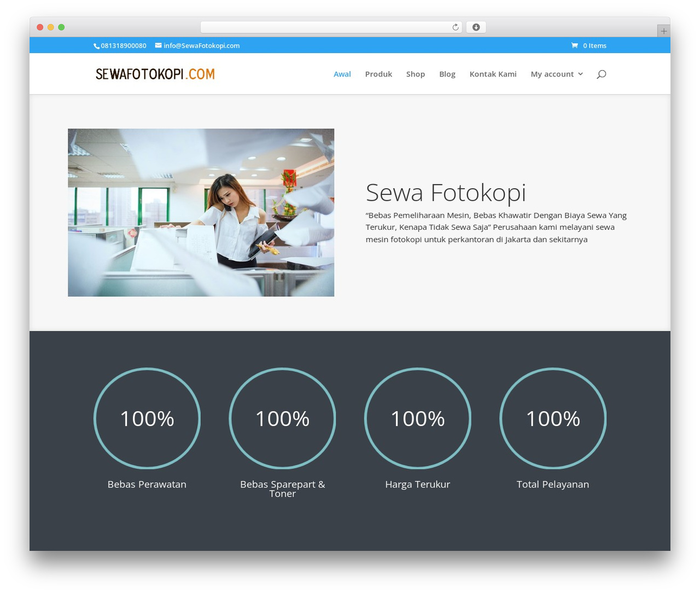Click the Harga Terukur label
700x593 pixels.
click(418, 484)
